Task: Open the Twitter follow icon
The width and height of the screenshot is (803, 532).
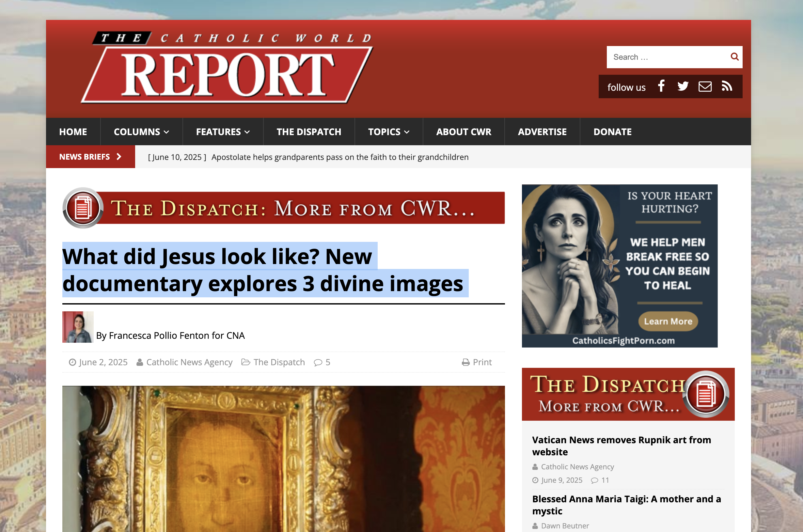Action: point(683,86)
